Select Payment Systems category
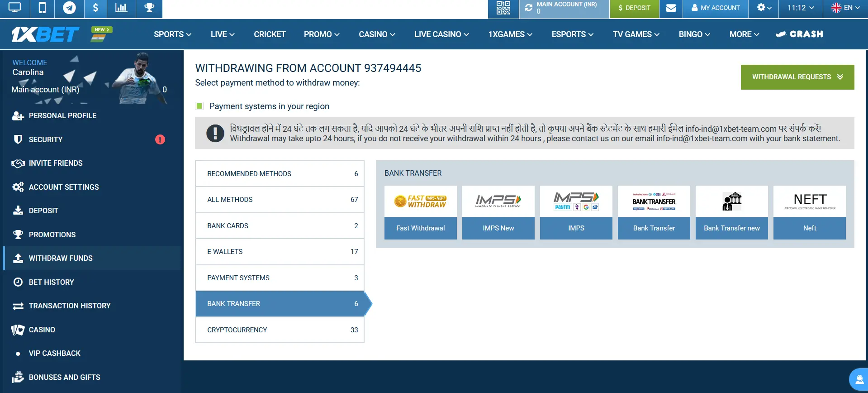 (280, 278)
